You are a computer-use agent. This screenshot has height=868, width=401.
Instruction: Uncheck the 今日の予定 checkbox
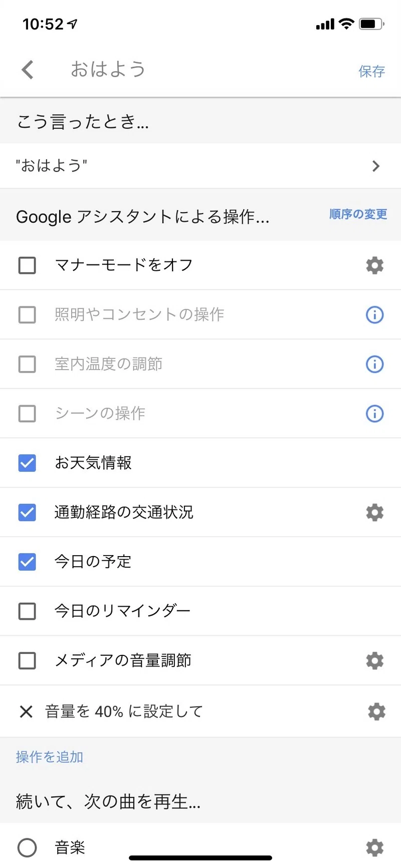(x=27, y=562)
